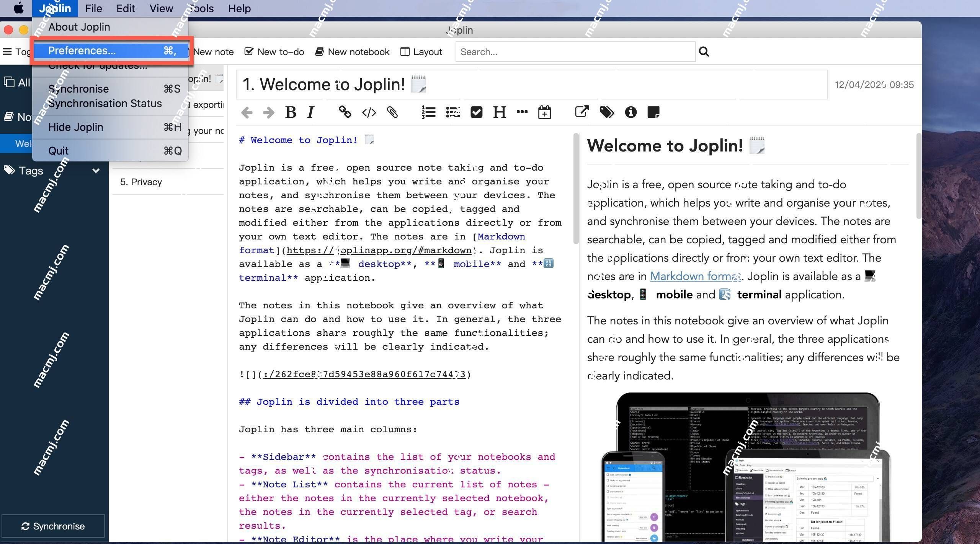The width and height of the screenshot is (980, 544).
Task: Click the Insert link icon
Action: [344, 111]
